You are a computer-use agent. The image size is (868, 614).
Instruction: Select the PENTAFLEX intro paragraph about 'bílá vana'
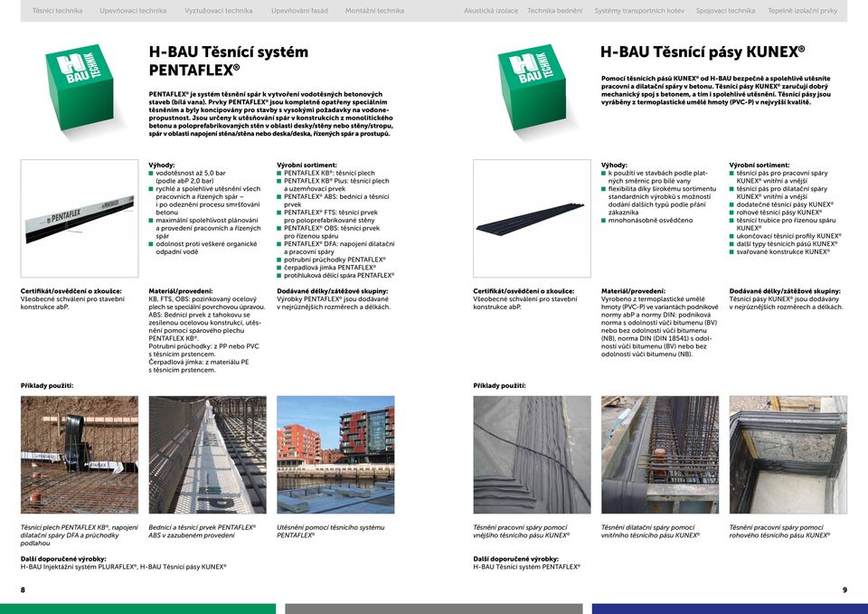pyautogui.click(x=270, y=114)
